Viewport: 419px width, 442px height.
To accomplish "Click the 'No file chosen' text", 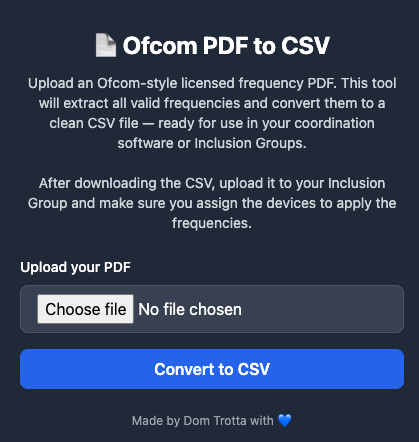I will [x=190, y=309].
